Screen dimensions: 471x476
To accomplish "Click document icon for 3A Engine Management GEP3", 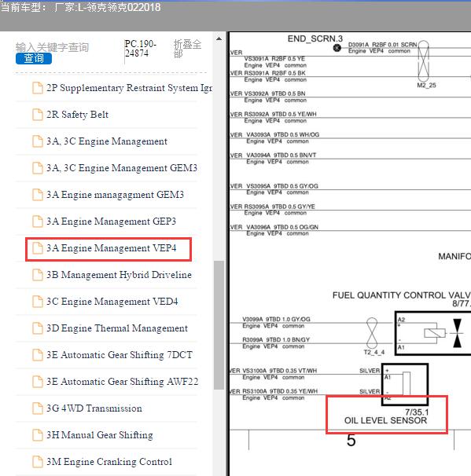I will [x=38, y=222].
